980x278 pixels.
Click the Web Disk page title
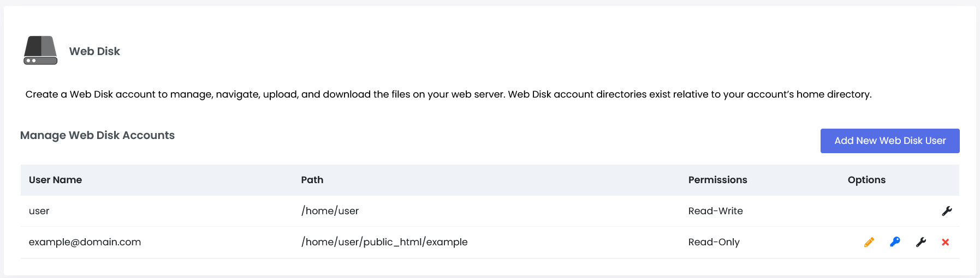click(x=94, y=51)
